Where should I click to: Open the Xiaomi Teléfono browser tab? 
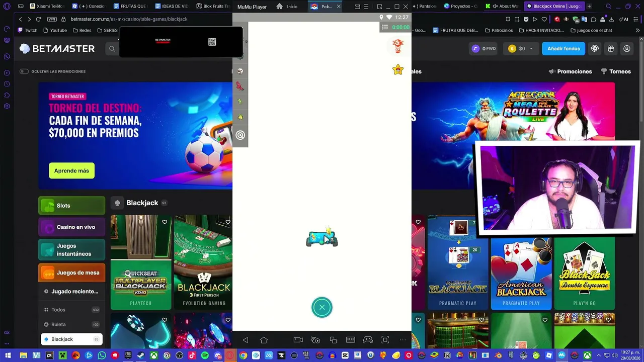[47, 6]
